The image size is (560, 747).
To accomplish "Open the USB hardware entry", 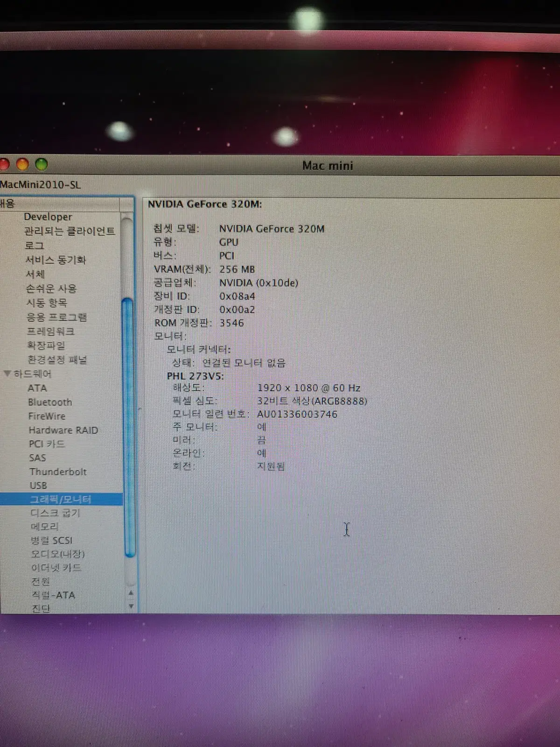I will click(38, 486).
